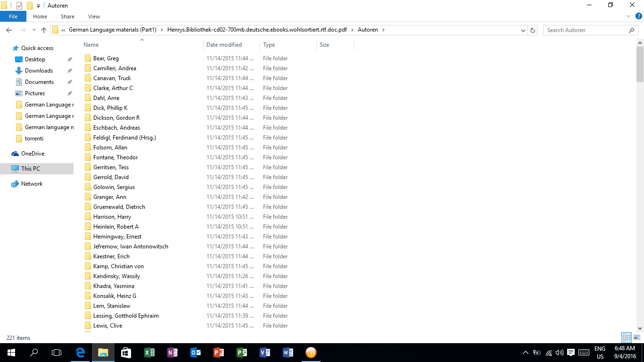This screenshot has width=644, height=362.
Task: Refresh the Autoren folder view
Action: [x=533, y=30]
